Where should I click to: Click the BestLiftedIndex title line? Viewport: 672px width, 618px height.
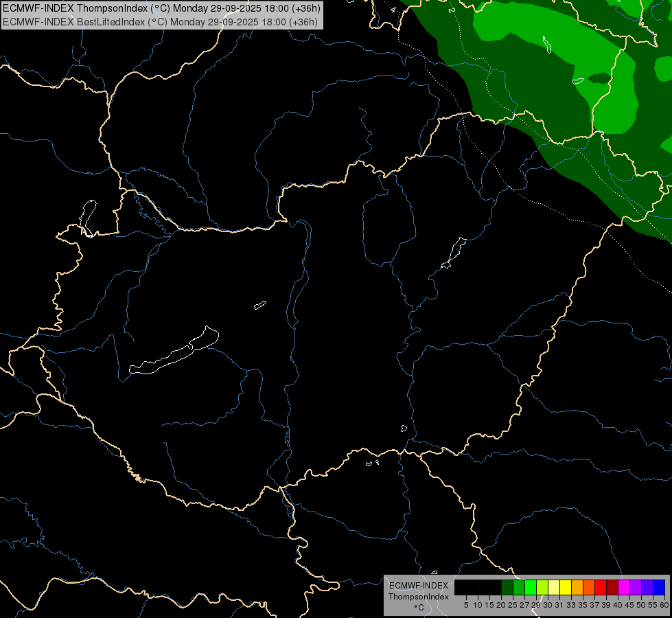[x=161, y=21]
